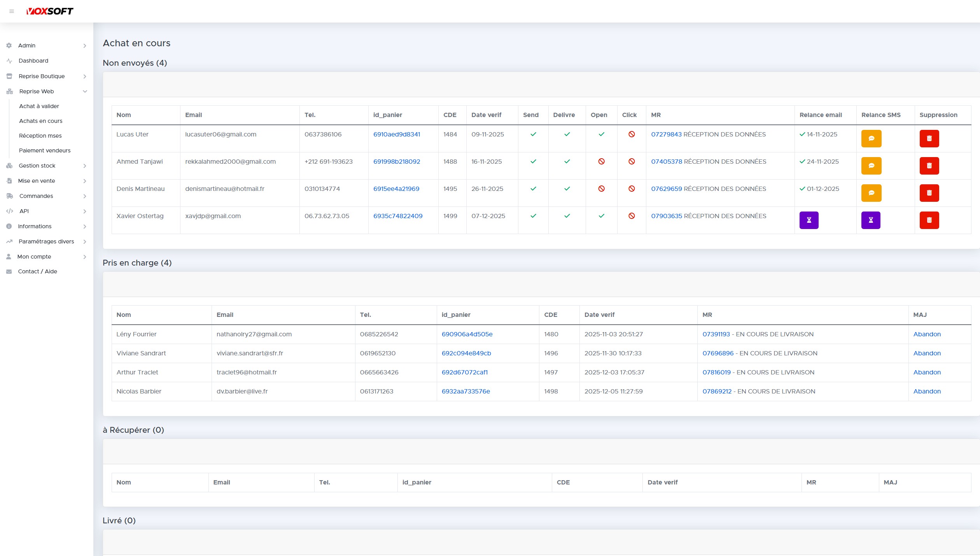Click purple hourglass email relance for Xavier Ostertag
The width and height of the screenshot is (980, 556).
point(809,220)
